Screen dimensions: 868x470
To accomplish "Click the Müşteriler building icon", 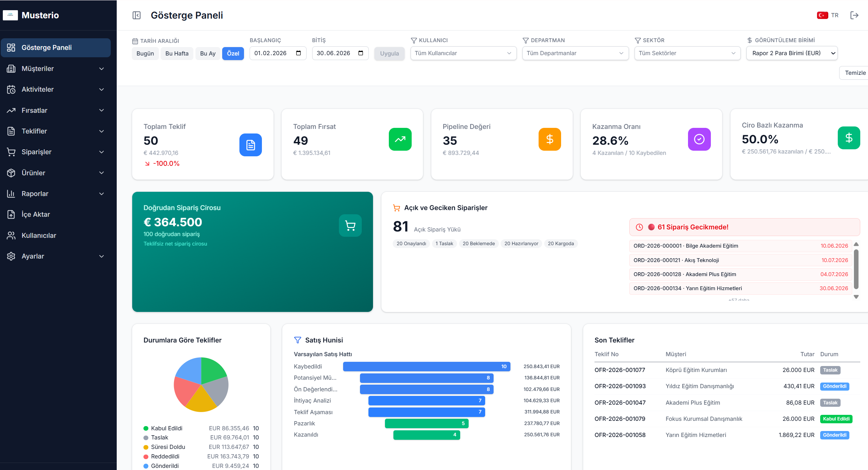I will click(11, 68).
